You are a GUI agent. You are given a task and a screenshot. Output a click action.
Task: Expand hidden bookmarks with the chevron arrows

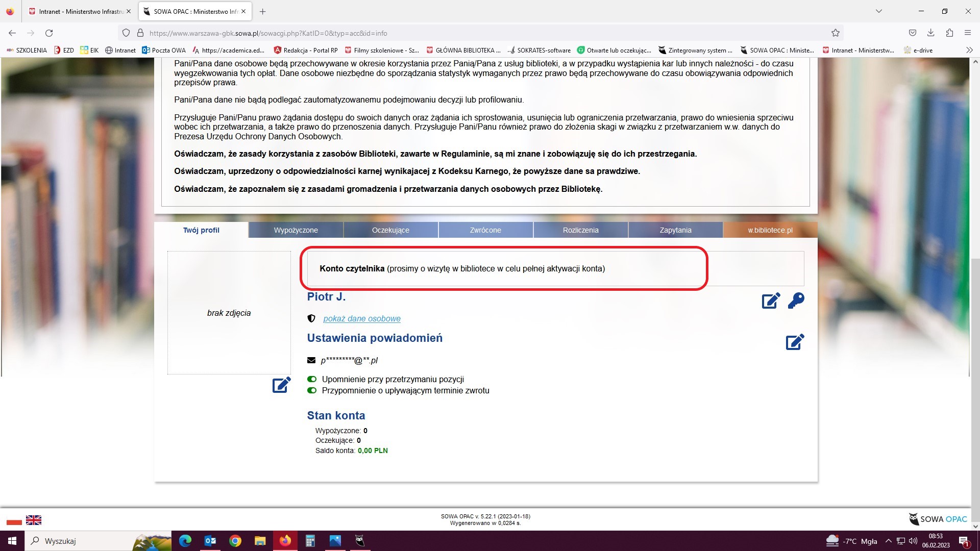coord(969,50)
